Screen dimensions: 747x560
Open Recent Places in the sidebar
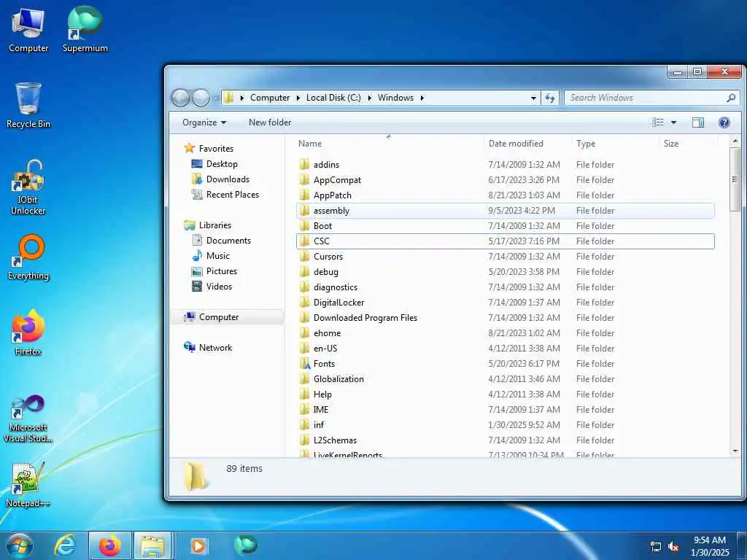tap(233, 194)
